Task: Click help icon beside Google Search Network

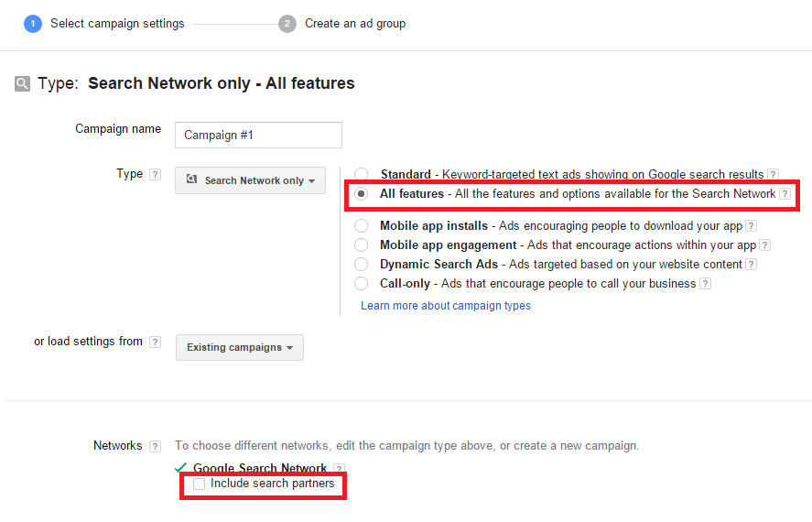Action: coord(339,468)
